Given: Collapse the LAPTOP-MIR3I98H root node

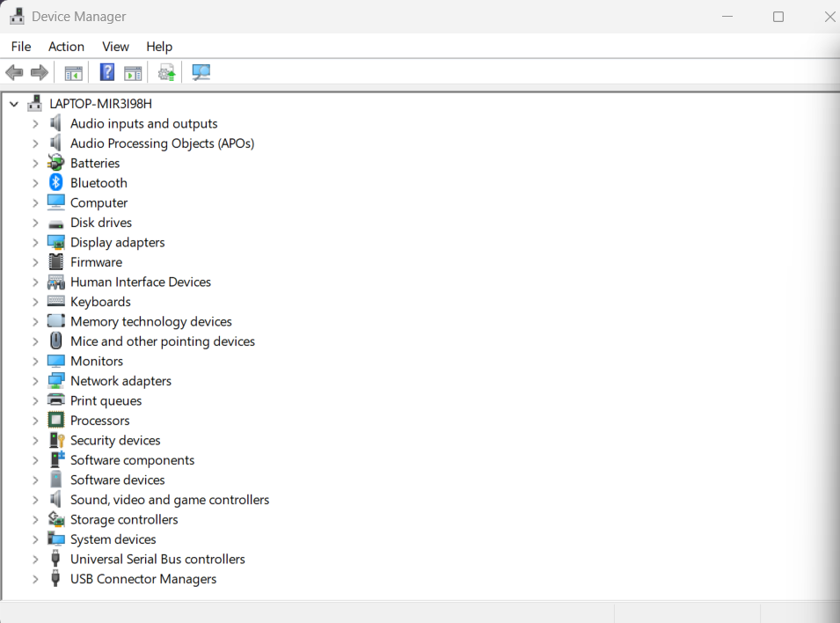Looking at the screenshot, I should 13,103.
